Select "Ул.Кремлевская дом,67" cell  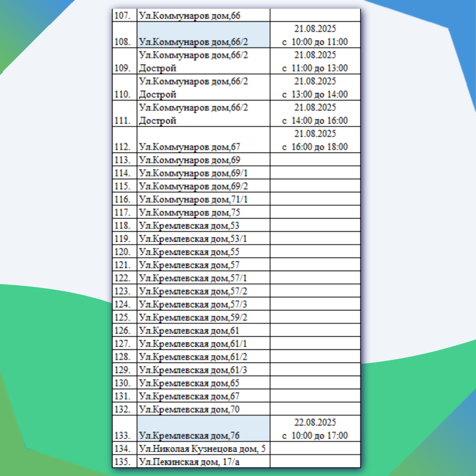coord(204,396)
